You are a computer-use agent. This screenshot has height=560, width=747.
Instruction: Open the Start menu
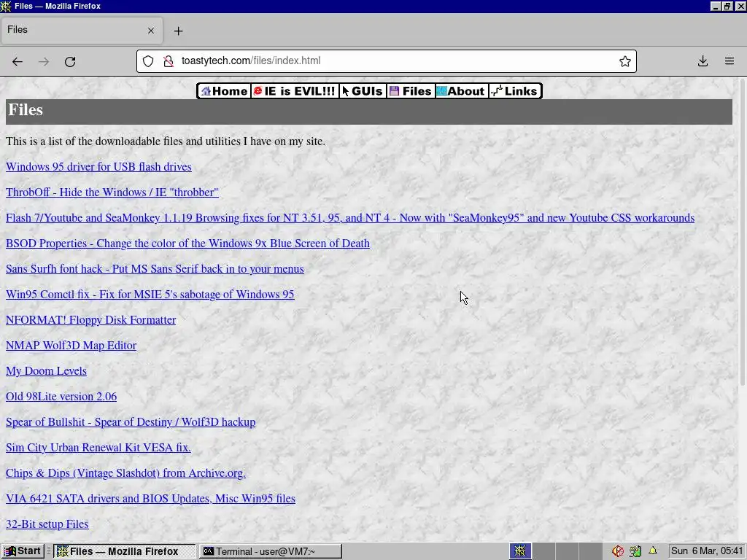point(23,551)
